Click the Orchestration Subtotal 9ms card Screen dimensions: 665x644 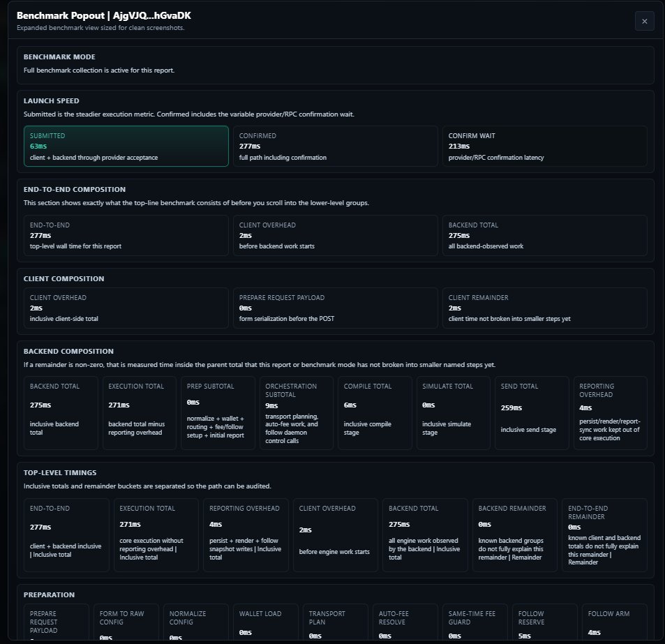296,413
